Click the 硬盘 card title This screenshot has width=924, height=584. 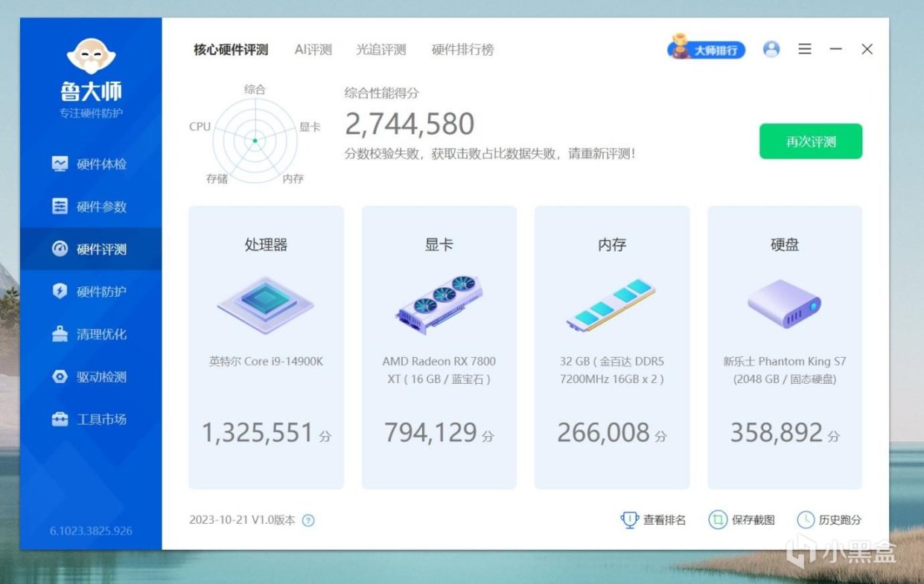(x=785, y=245)
